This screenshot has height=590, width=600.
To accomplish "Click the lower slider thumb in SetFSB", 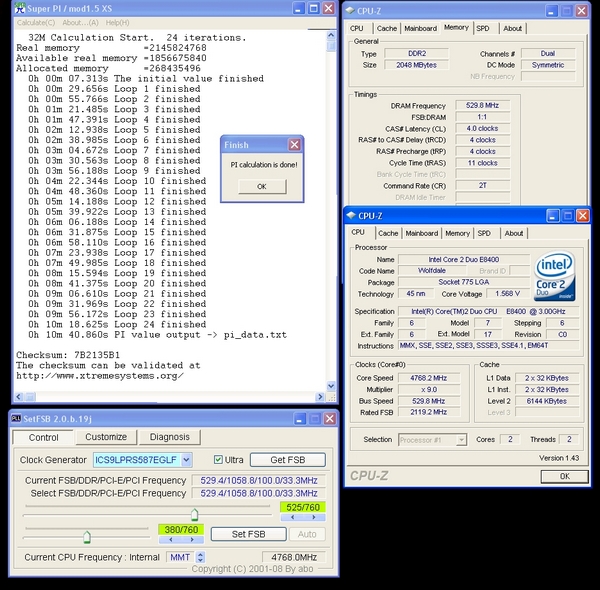I will 87,537.
